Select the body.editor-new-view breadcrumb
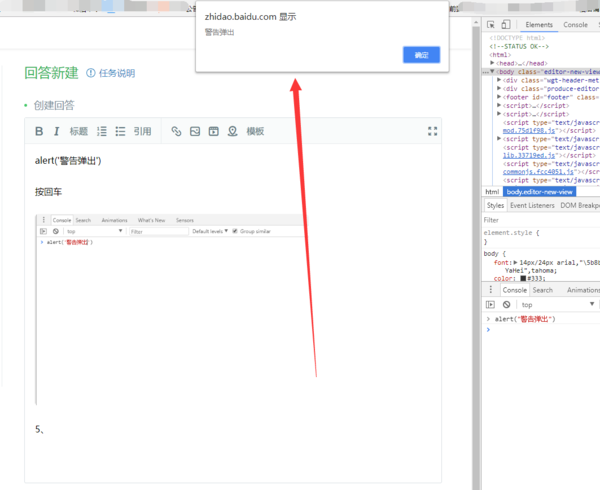600x490 pixels. click(x=539, y=192)
